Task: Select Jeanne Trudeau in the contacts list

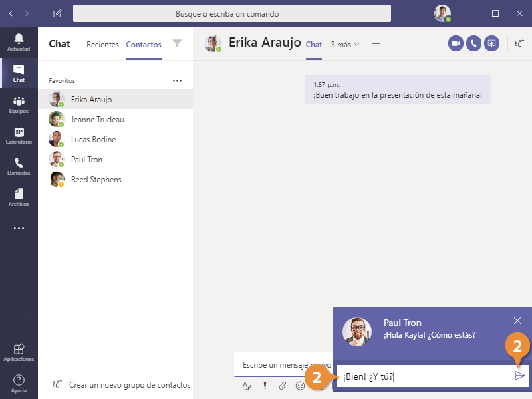Action: (98, 120)
